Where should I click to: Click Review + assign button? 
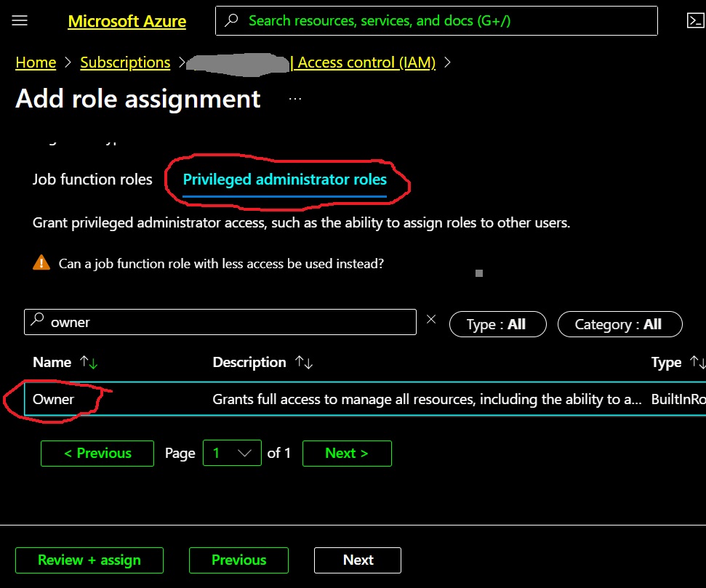89,560
